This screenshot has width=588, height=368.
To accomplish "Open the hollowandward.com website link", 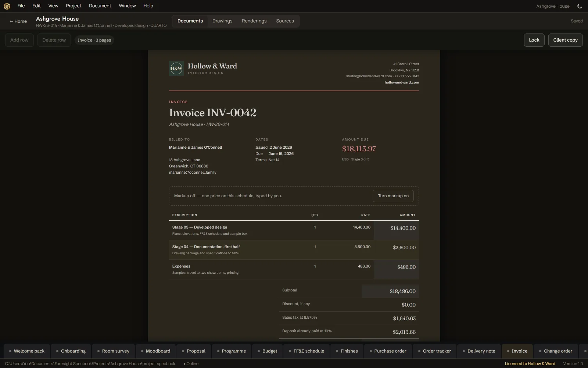I will click(402, 82).
